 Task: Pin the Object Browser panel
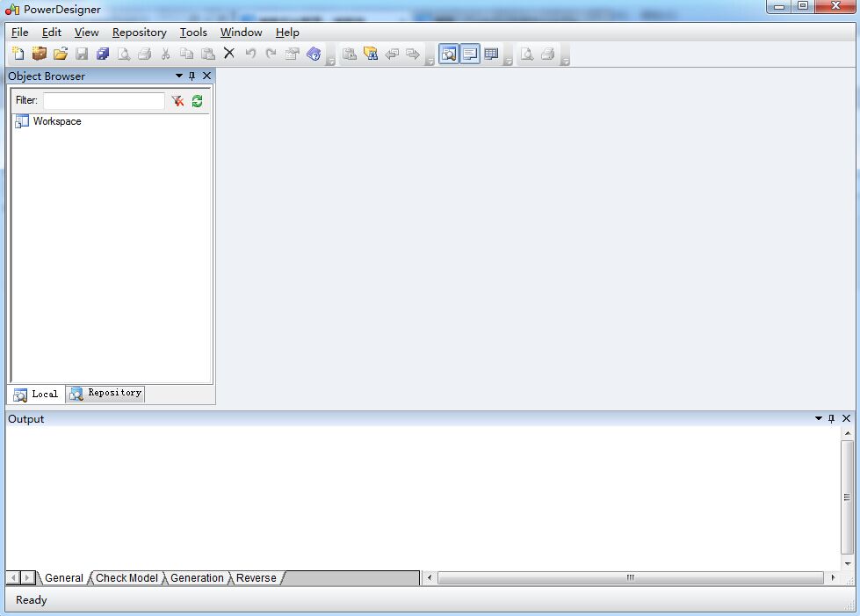click(x=192, y=76)
